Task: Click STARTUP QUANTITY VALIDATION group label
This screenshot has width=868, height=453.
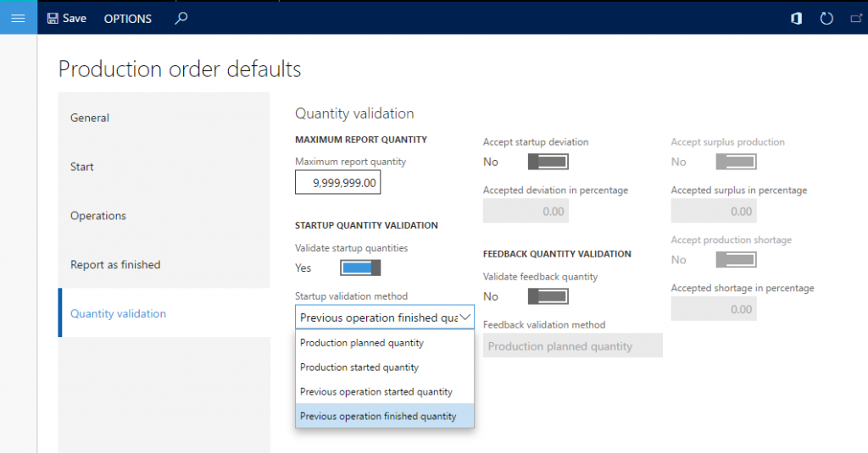Action: (x=366, y=225)
